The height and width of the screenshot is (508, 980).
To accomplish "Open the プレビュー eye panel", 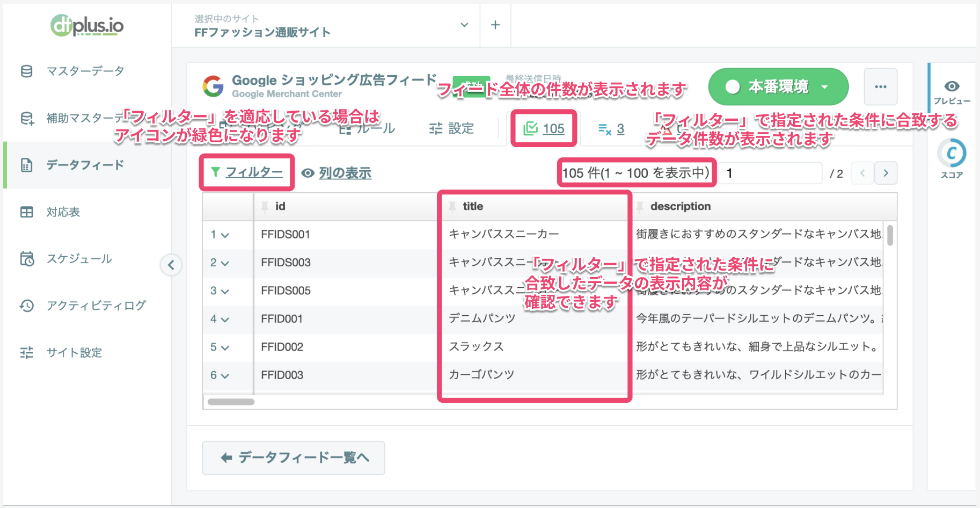I will 952,92.
